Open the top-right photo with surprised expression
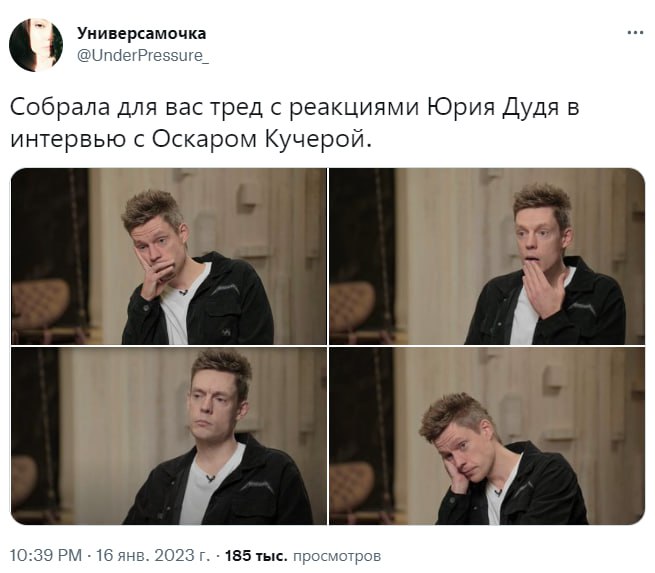Image resolution: width=655 pixels, height=573 pixels. 487,256
